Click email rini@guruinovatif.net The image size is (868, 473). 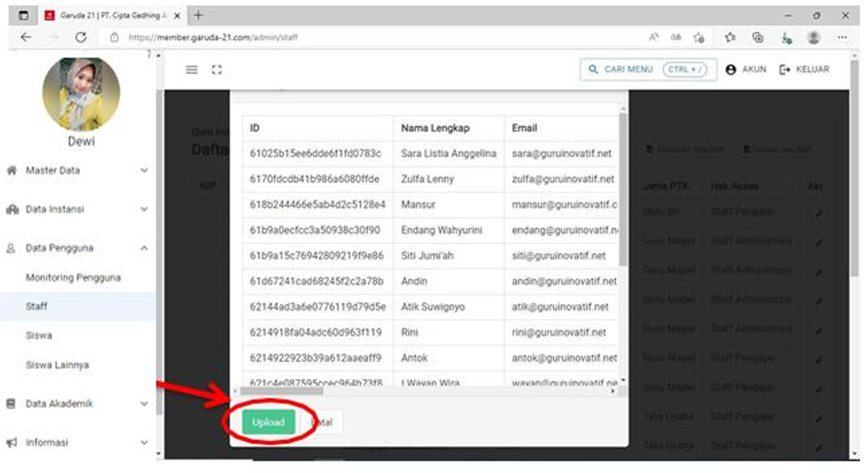point(559,332)
